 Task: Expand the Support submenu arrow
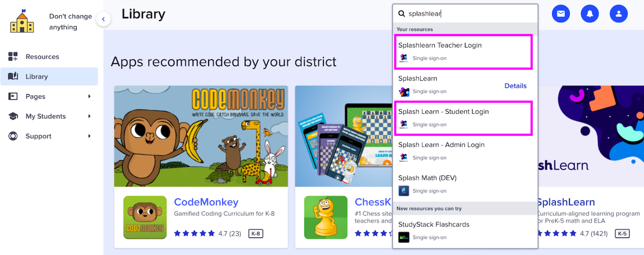(x=89, y=136)
